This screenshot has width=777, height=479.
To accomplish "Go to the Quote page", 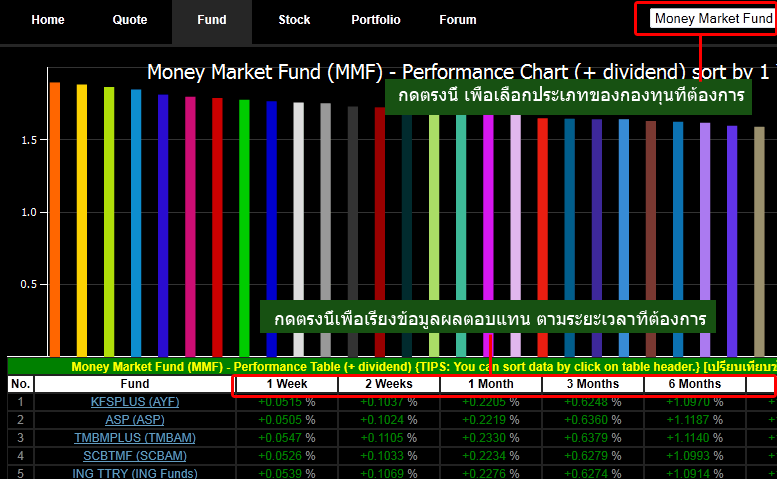I will tap(129, 20).
